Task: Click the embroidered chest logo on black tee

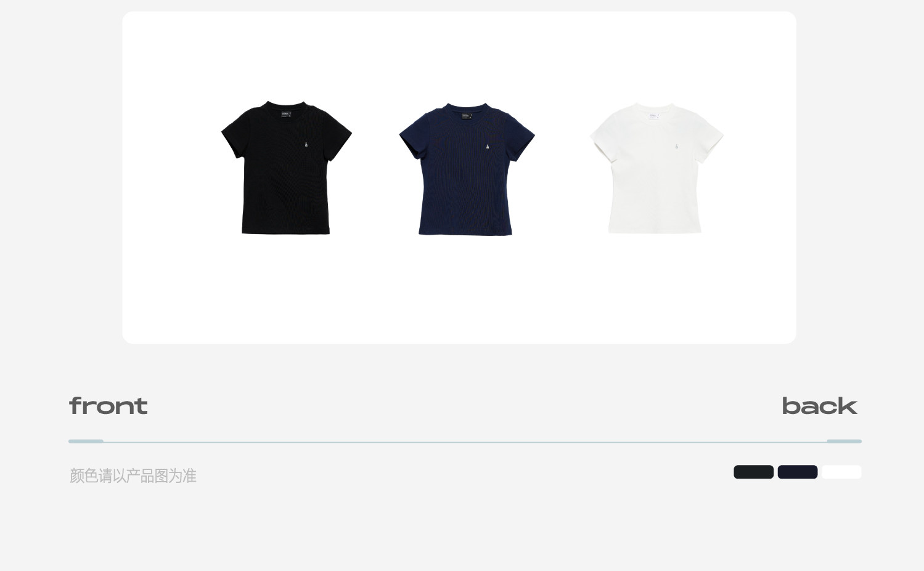Action: click(x=306, y=145)
